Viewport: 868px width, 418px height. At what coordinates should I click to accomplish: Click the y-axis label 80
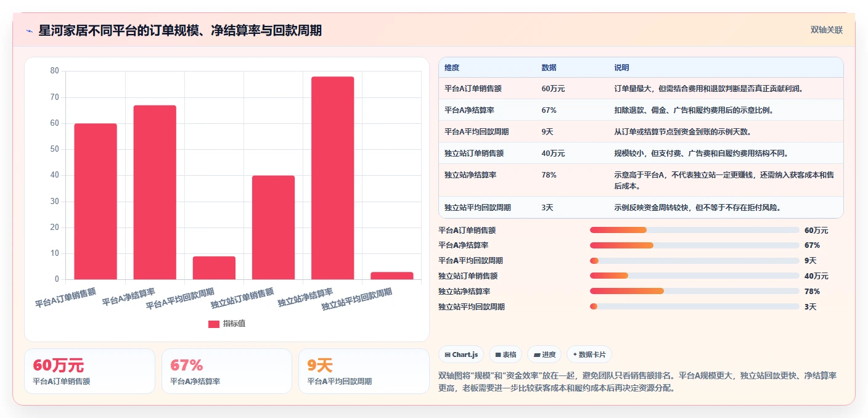pyautogui.click(x=54, y=71)
